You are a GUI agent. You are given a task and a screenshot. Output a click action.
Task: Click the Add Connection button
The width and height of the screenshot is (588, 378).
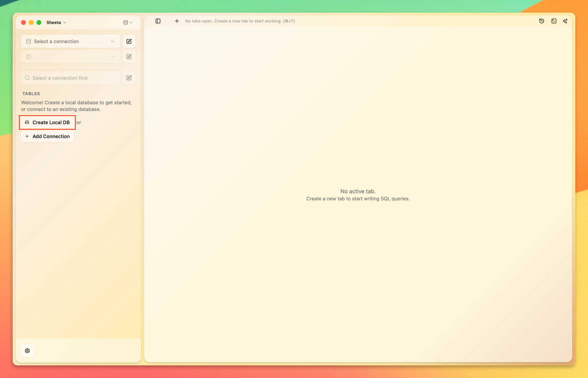[x=47, y=137]
